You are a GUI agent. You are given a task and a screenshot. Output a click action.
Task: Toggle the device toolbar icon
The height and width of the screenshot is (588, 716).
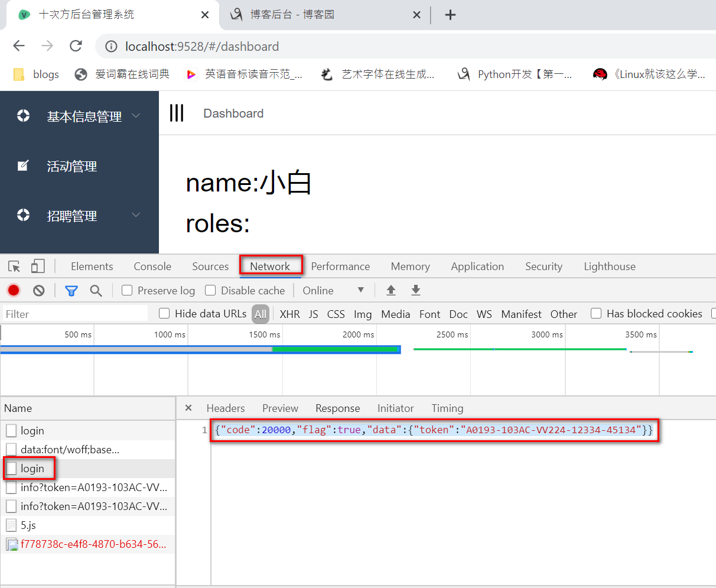point(38,267)
